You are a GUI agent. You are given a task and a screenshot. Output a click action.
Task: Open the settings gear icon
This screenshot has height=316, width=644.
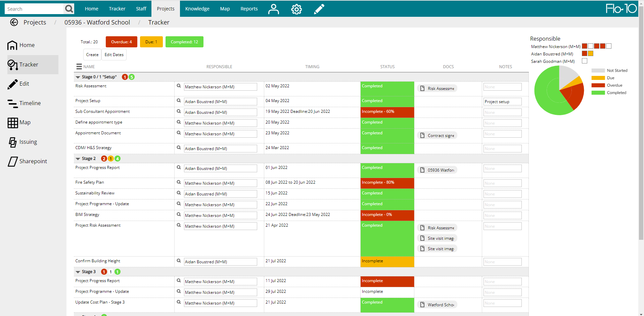296,9
